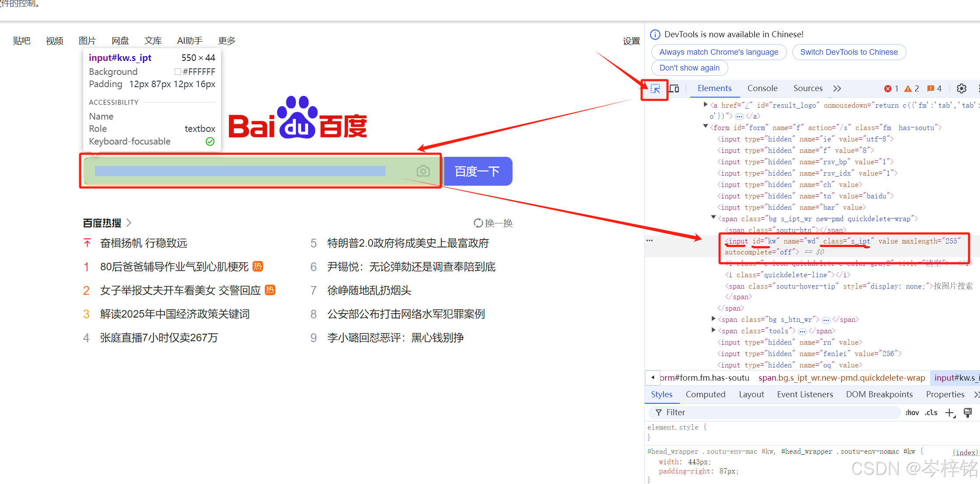The width and height of the screenshot is (980, 484).
Task: Add new style rule plus icon
Action: coord(950,413)
